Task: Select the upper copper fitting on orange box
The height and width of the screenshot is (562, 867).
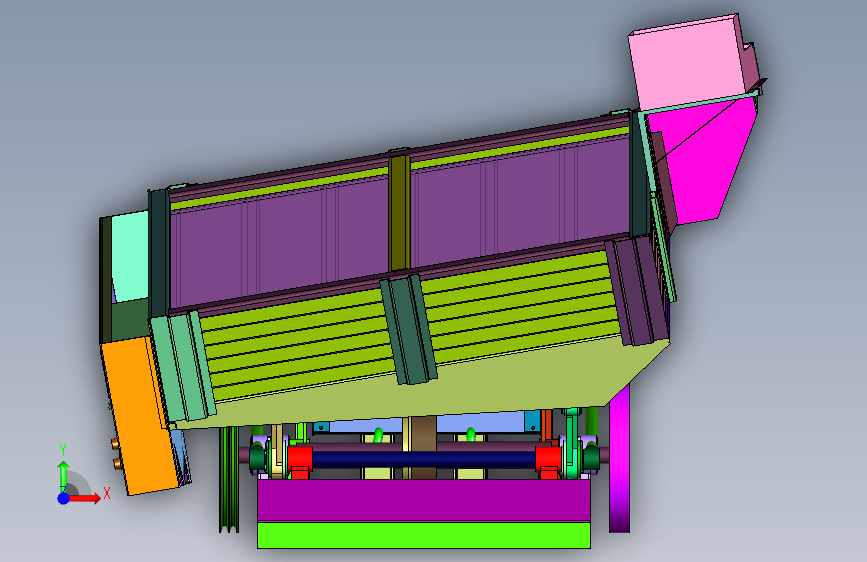Action: pos(116,444)
